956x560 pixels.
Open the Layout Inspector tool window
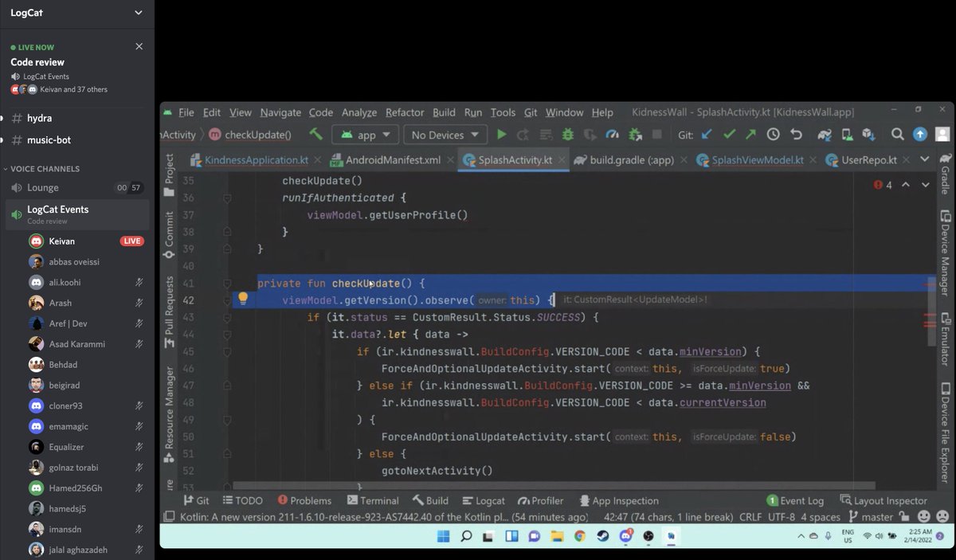(x=883, y=500)
